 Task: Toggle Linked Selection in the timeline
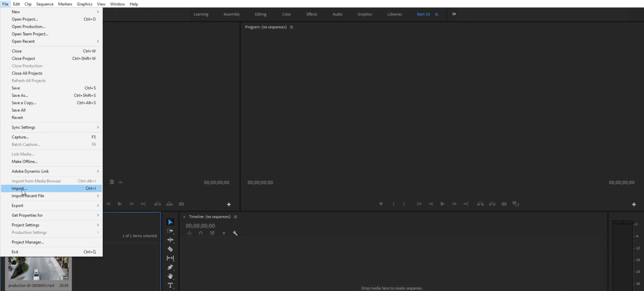point(212,233)
